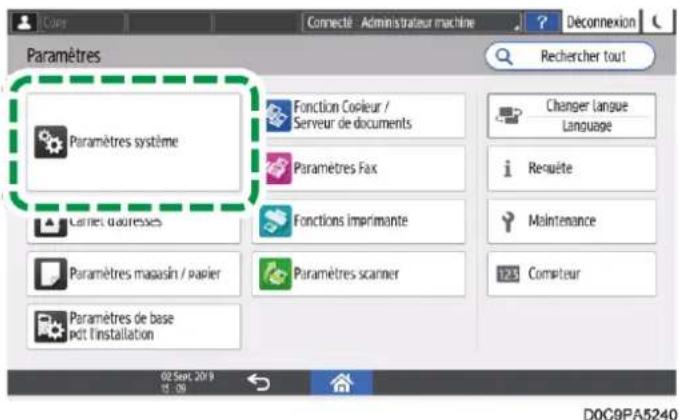Click the blue copier function icon
Viewport: 679px width, 420px height.
[278, 116]
